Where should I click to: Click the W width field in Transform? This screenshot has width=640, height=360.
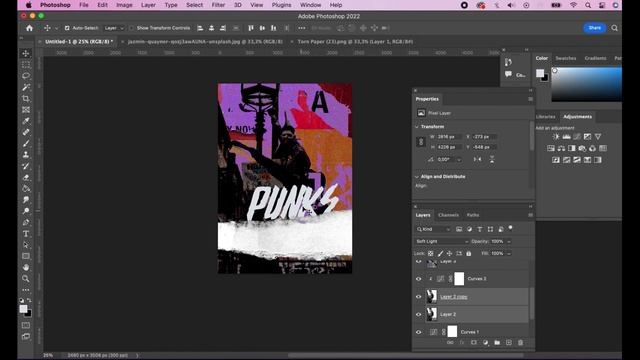coord(449,137)
